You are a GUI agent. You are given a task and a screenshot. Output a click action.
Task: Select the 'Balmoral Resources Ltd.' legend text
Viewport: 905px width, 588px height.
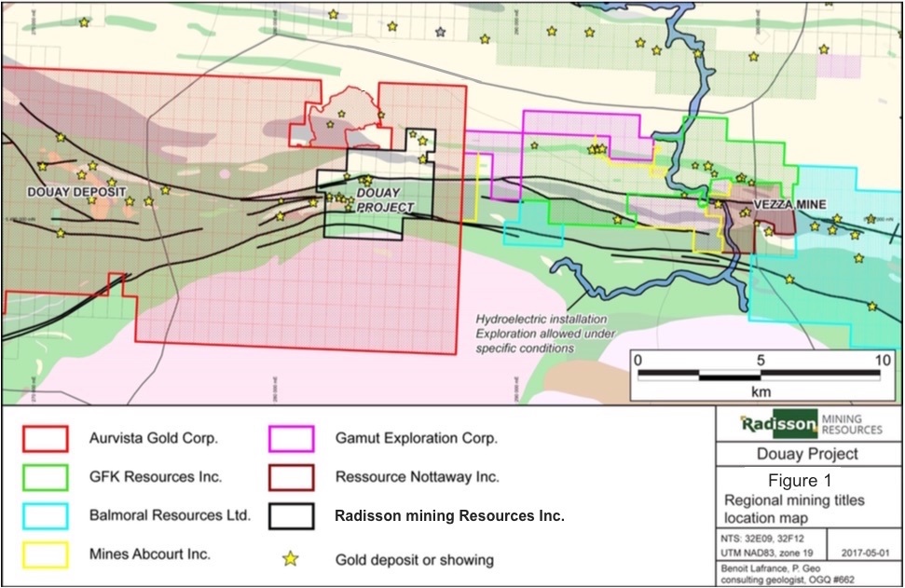click(x=170, y=515)
